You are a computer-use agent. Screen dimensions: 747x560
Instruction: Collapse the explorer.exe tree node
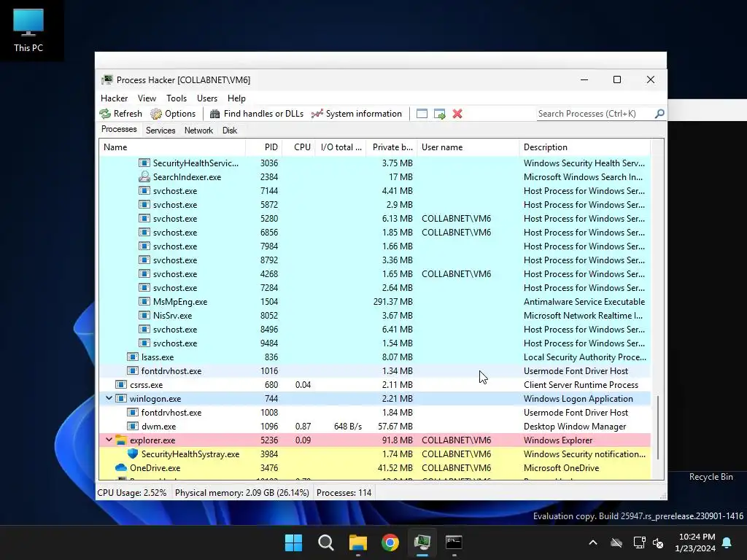(109, 440)
